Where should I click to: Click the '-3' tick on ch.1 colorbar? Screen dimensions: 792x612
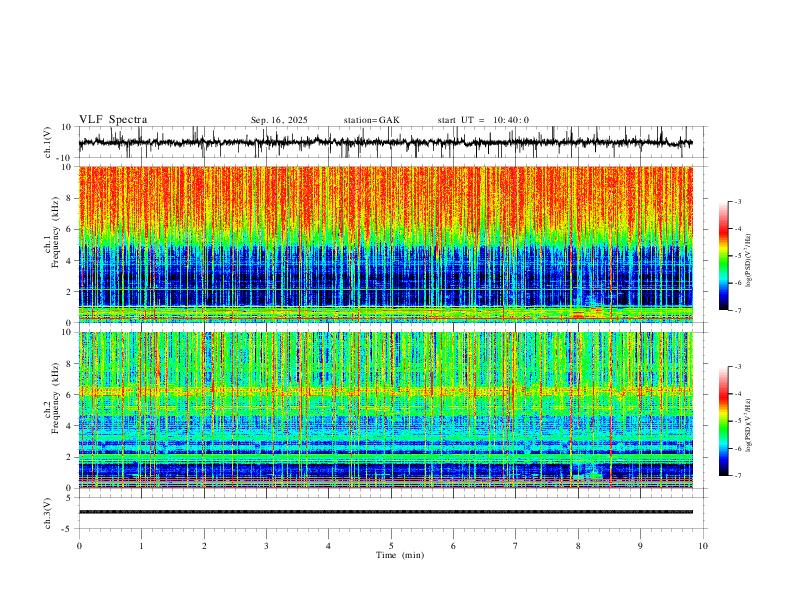pyautogui.click(x=737, y=201)
